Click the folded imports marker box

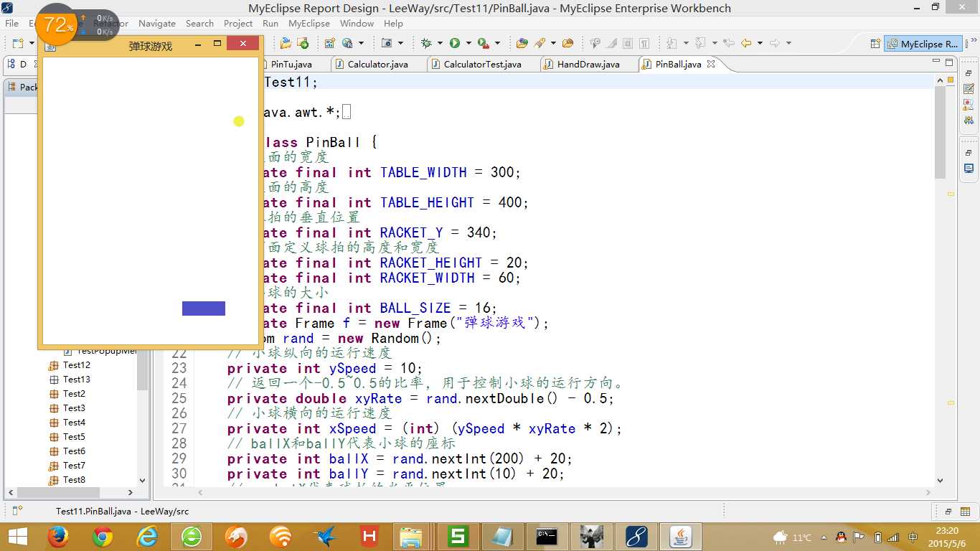click(347, 112)
